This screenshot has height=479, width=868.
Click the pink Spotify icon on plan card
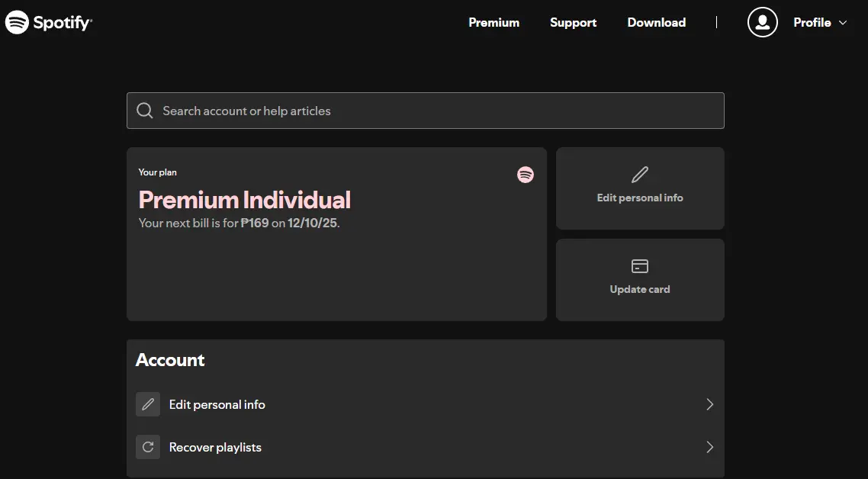pos(526,175)
